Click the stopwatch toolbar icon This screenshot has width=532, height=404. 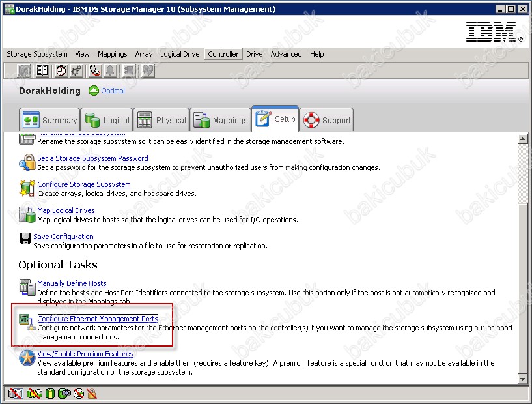click(x=61, y=70)
